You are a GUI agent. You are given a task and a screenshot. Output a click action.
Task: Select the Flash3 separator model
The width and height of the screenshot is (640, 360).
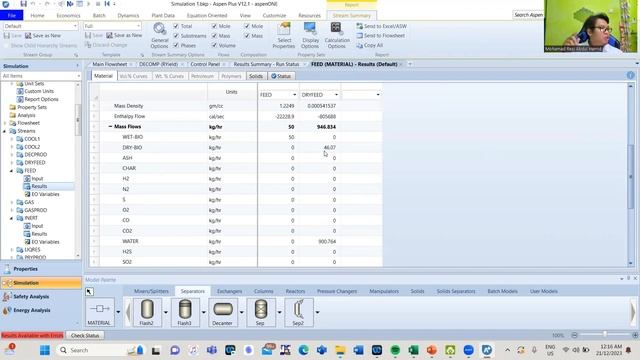tap(184, 312)
